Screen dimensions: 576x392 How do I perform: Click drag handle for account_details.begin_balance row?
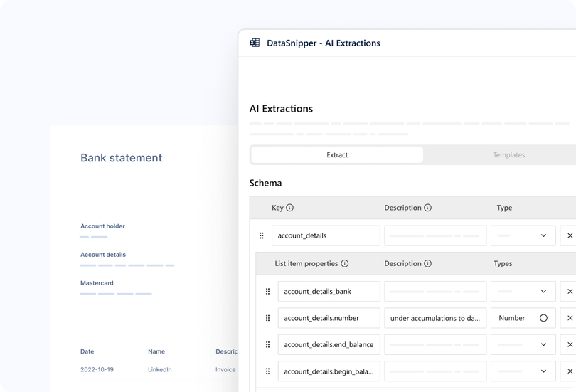coord(267,371)
